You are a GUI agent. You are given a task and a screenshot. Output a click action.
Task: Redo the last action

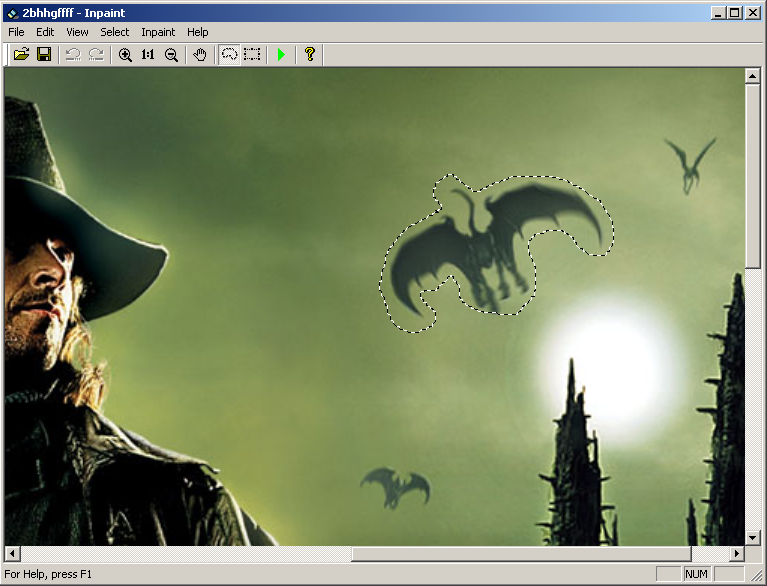click(96, 54)
